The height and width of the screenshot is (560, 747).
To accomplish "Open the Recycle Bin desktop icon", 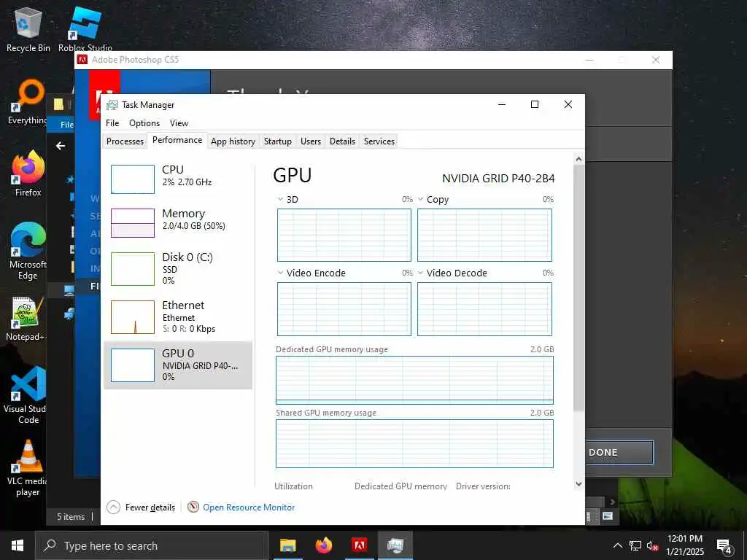I will tap(28, 28).
